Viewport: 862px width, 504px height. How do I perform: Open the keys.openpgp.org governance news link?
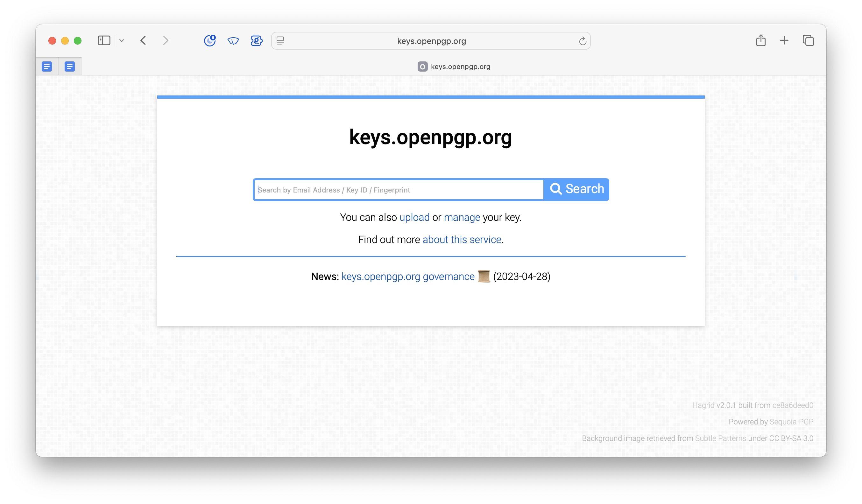pyautogui.click(x=408, y=276)
